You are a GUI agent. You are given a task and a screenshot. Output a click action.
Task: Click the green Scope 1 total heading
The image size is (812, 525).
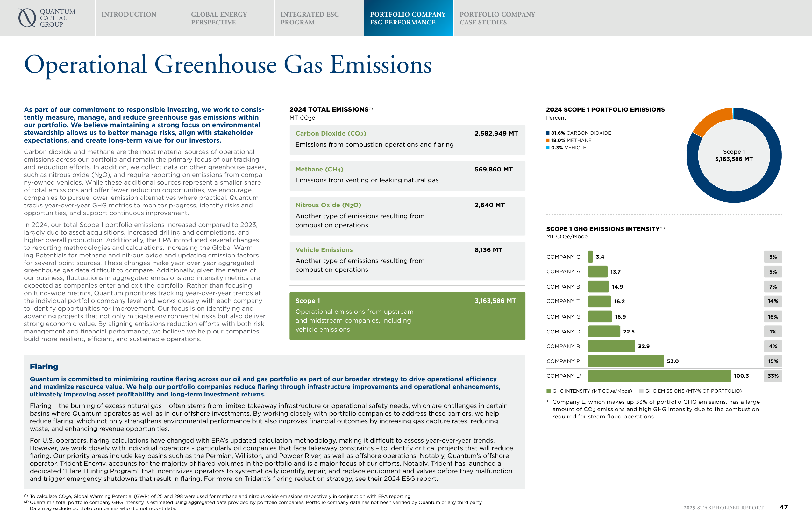click(308, 301)
